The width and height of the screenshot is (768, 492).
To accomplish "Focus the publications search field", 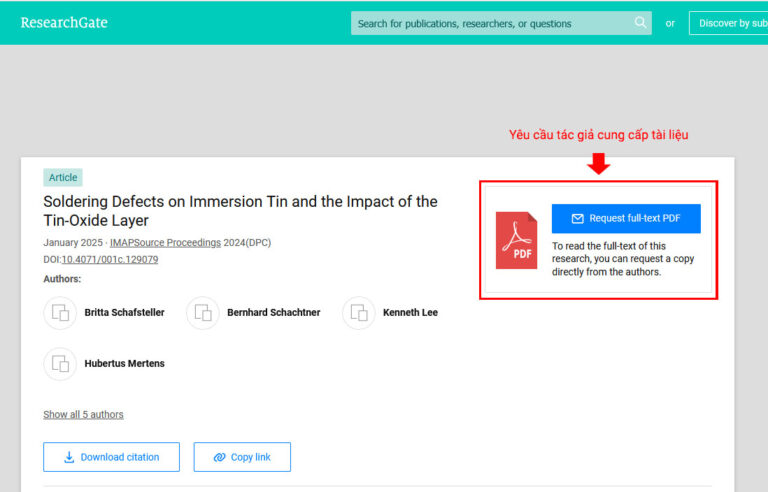I will click(501, 23).
